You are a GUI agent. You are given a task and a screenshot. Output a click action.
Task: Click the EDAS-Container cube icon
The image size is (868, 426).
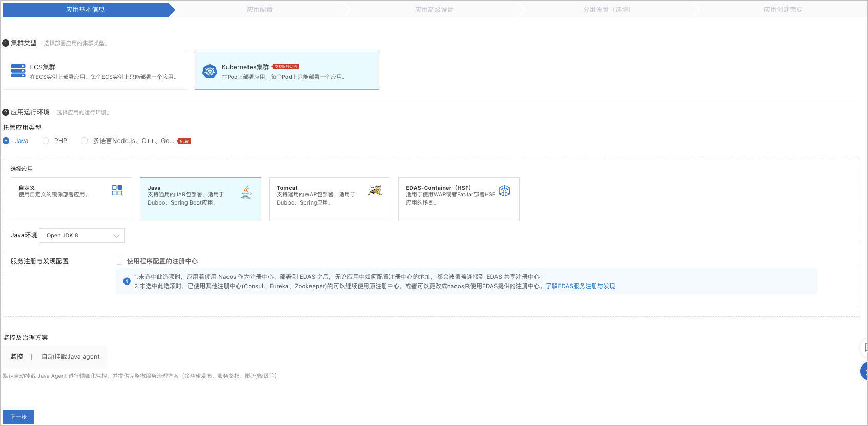504,191
